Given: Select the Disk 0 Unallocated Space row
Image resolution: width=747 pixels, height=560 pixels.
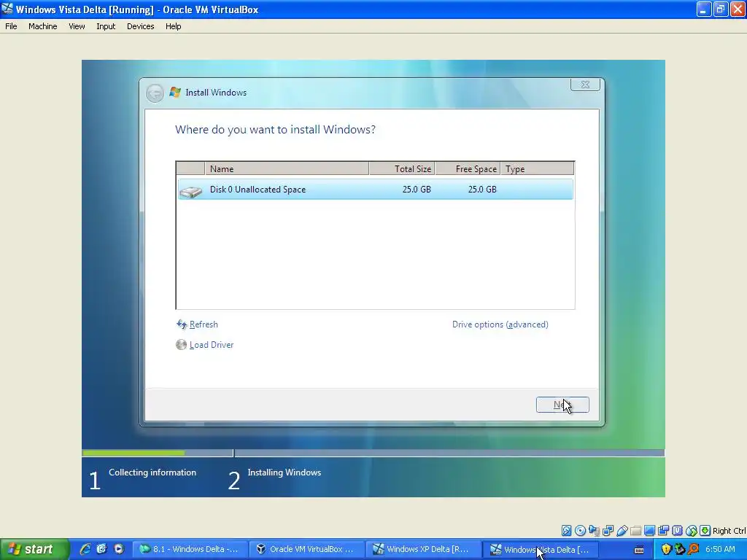Looking at the screenshot, I should click(376, 190).
